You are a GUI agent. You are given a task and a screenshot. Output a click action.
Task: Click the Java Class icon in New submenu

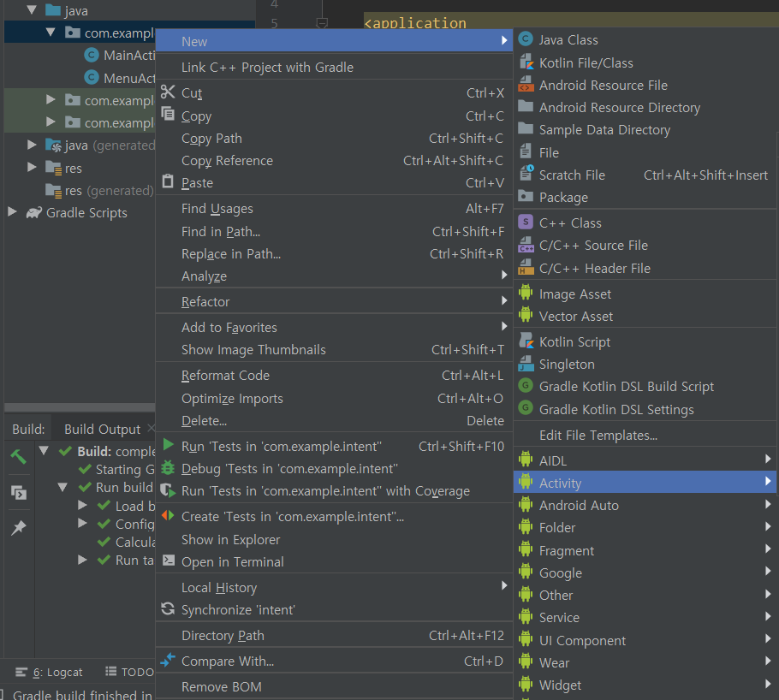526,39
